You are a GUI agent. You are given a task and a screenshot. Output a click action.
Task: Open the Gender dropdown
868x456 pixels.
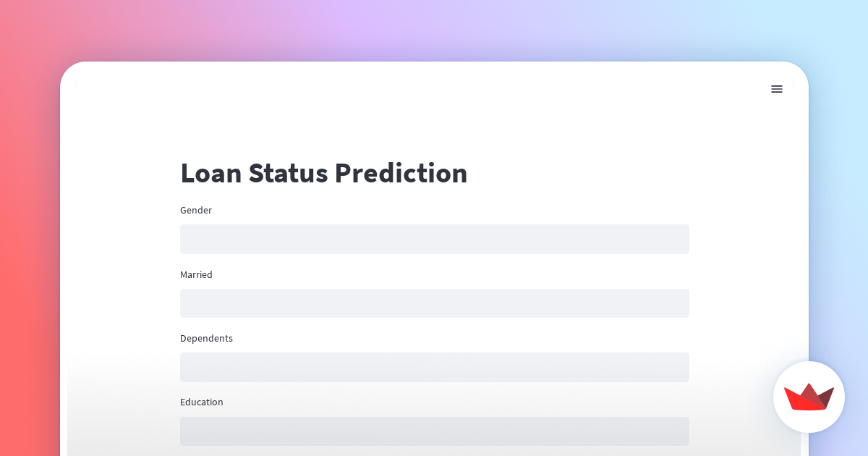tap(434, 239)
